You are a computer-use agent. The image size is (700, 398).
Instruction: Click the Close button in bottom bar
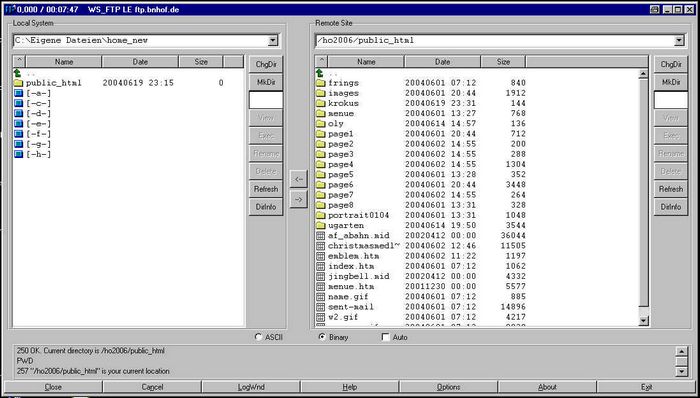[53, 387]
